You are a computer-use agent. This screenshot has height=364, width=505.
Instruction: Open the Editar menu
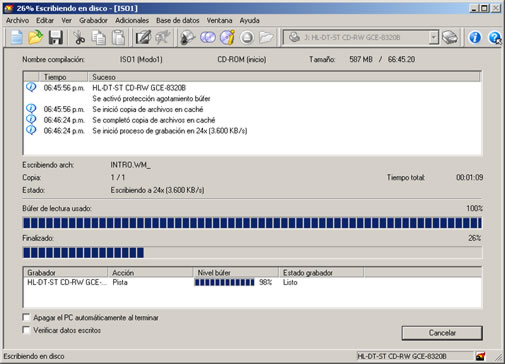point(45,20)
